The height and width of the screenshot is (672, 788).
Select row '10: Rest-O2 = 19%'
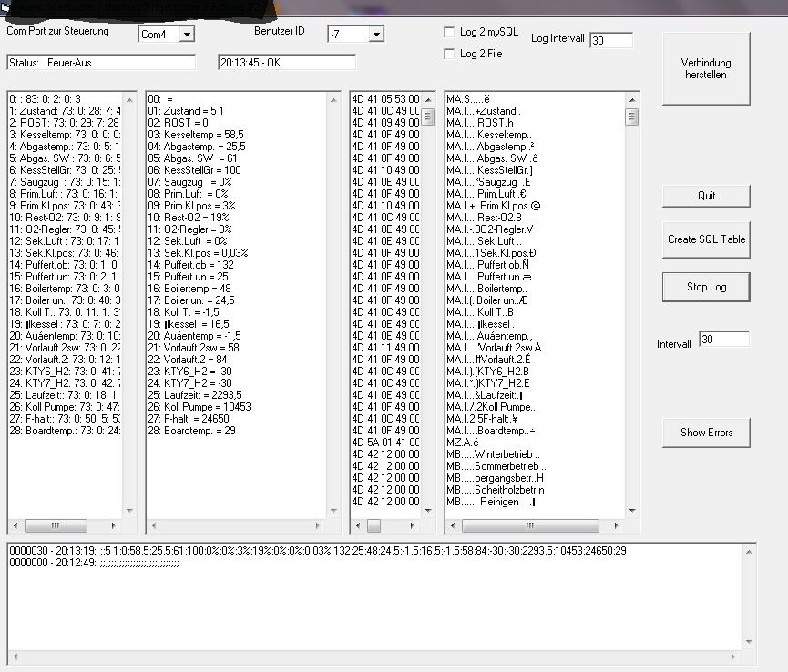tap(189, 218)
